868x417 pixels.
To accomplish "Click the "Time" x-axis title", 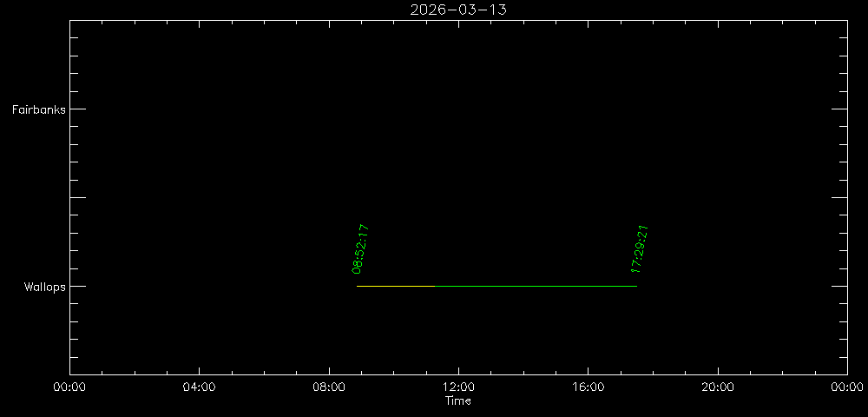I will click(458, 400).
